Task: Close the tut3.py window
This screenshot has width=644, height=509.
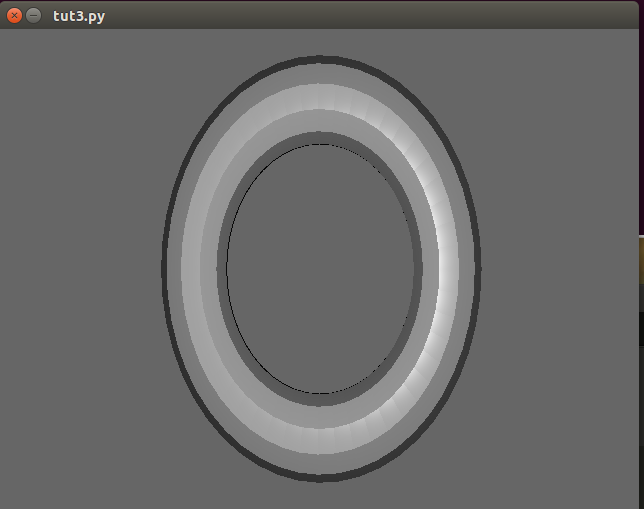Action: point(14,16)
